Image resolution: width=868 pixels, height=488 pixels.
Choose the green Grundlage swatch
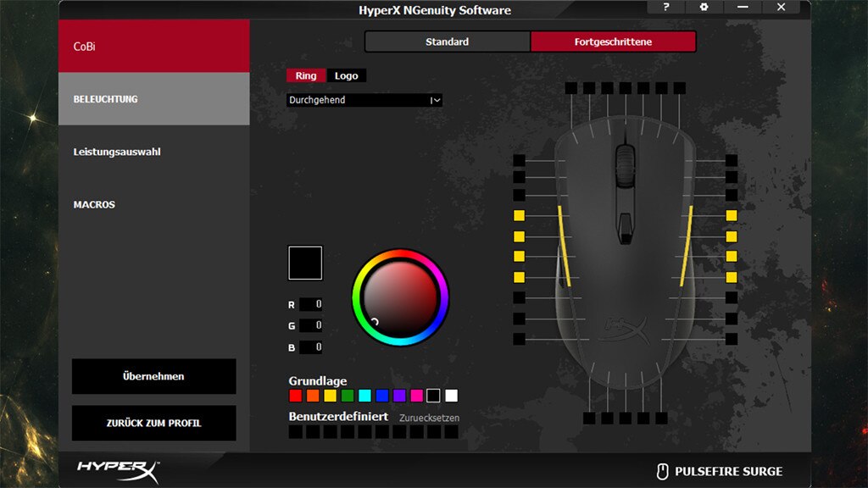(x=348, y=396)
